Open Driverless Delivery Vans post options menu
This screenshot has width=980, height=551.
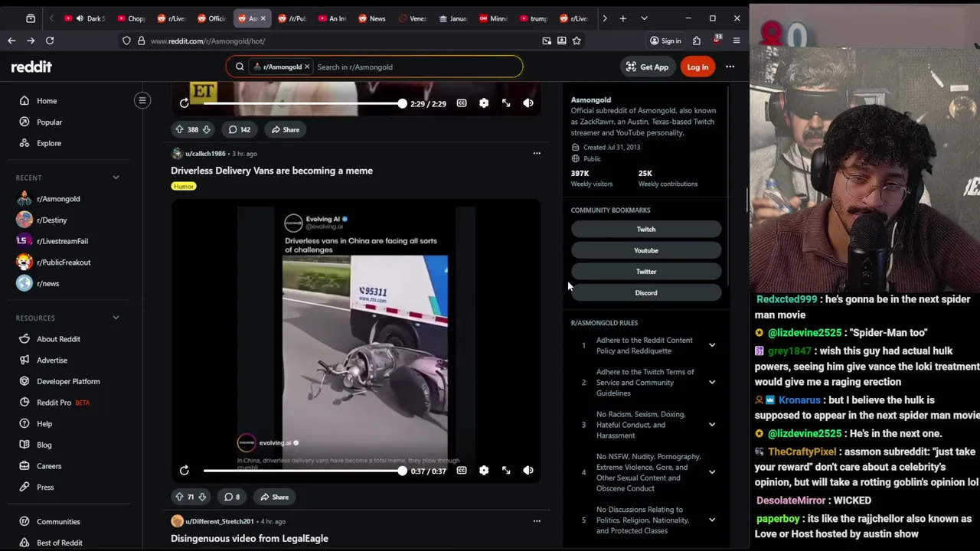pos(537,153)
